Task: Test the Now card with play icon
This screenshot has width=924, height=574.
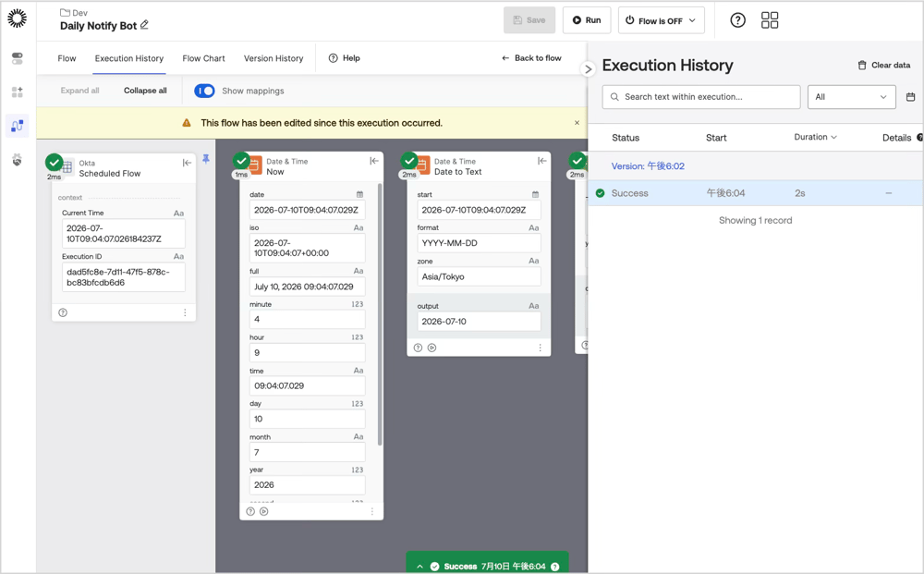Action: (264, 511)
